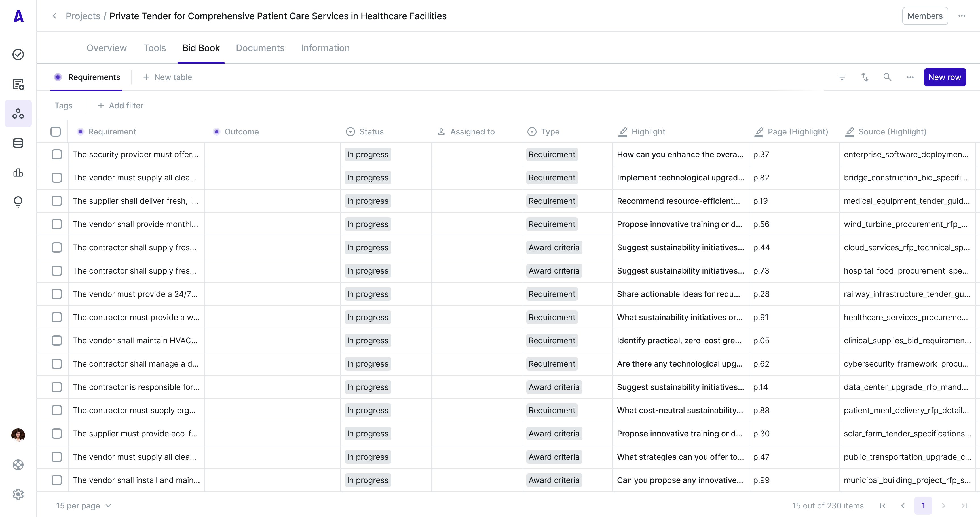Click the Members button
980x517 pixels.
pos(924,16)
